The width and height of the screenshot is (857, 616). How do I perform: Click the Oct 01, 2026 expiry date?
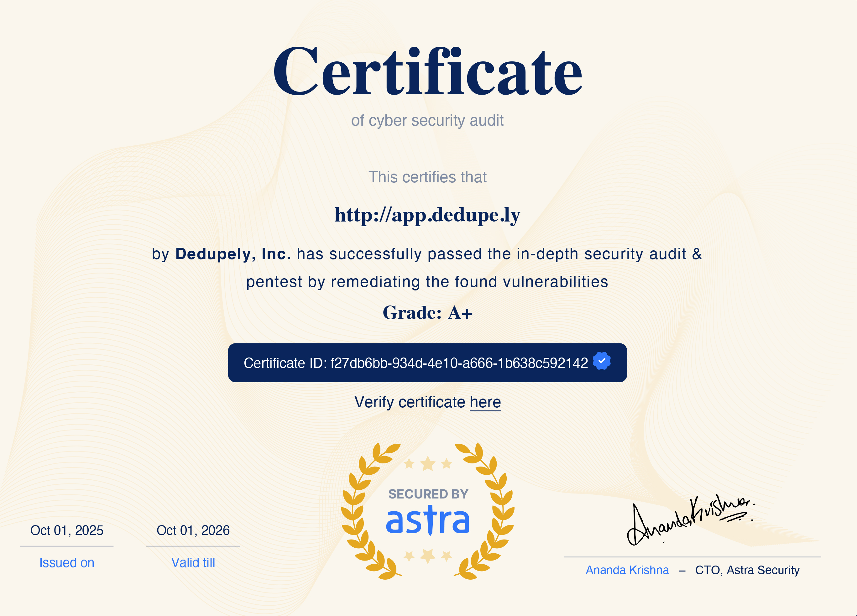(x=193, y=530)
